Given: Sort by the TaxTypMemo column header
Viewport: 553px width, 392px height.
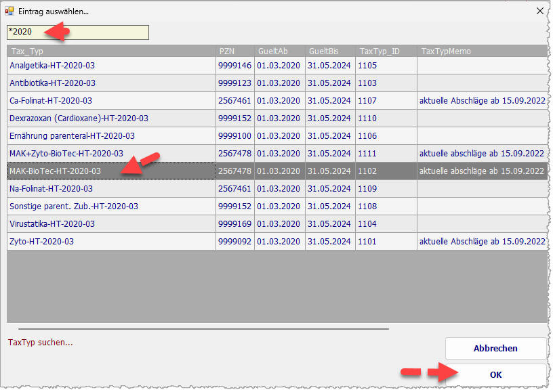Looking at the screenshot, I should [x=482, y=51].
